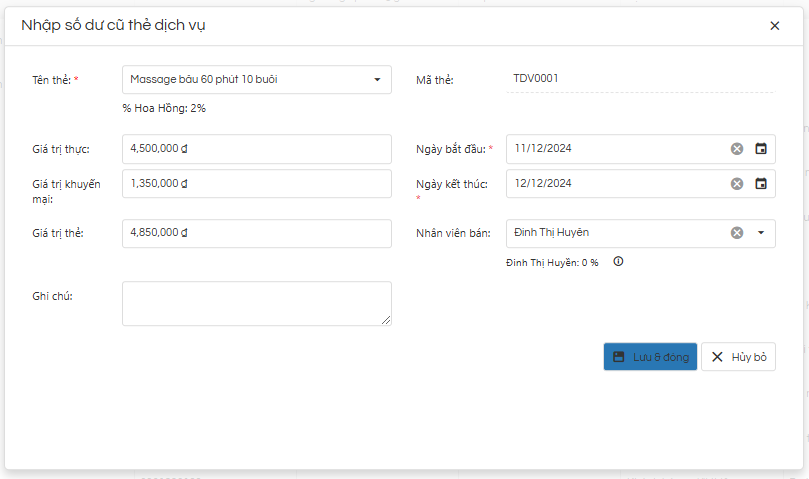The height and width of the screenshot is (479, 809).
Task: Expand the Tên thẻ dropdown arrow
Action: click(377, 80)
